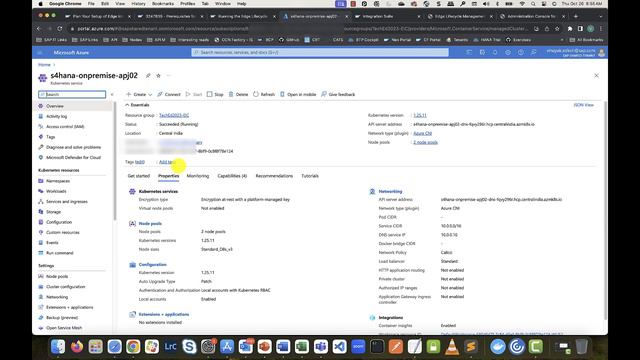The image size is (640, 360).
Task: Open the 1.25.11 Kubernetes version link
Action: 420,116
